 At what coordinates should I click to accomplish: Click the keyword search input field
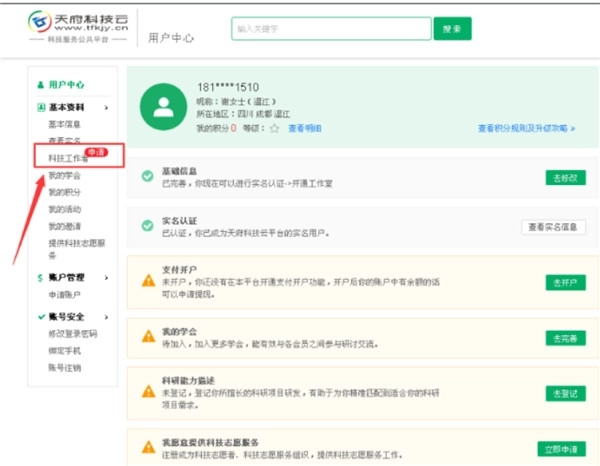(x=330, y=29)
